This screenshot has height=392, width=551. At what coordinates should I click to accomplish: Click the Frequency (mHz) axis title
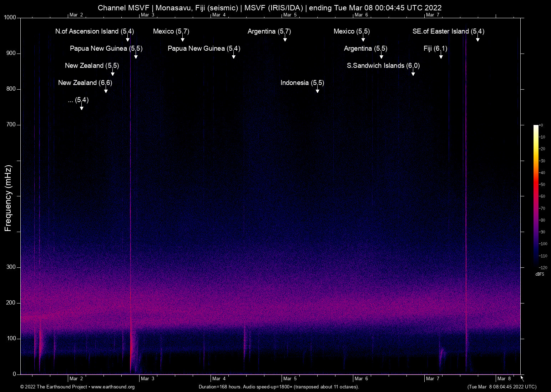[x=8, y=198]
